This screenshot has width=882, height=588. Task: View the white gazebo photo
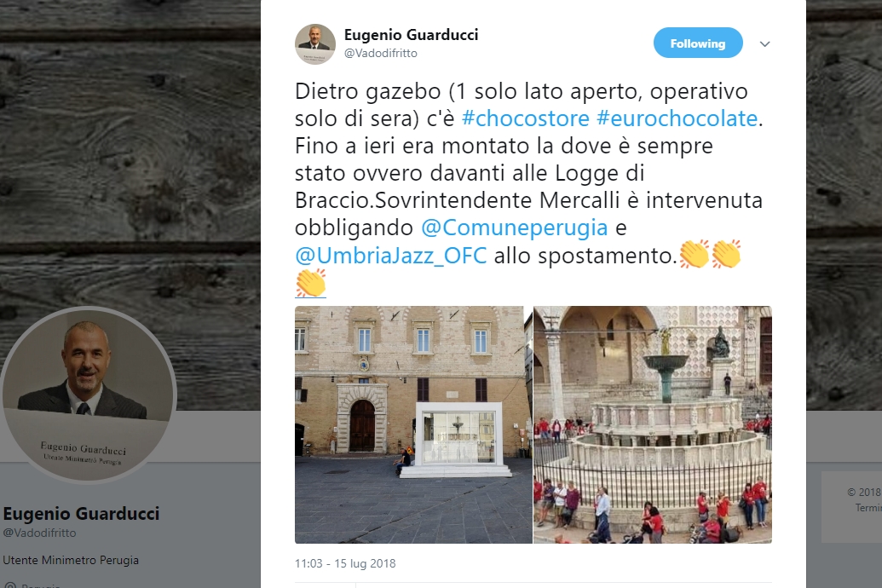pos(413,424)
